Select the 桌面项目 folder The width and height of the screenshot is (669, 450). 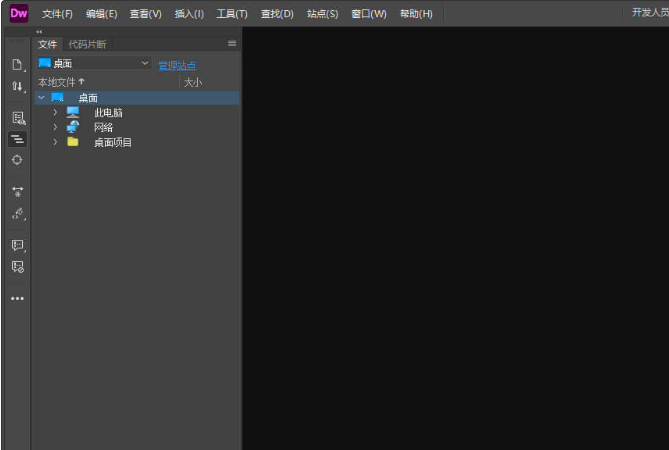113,142
